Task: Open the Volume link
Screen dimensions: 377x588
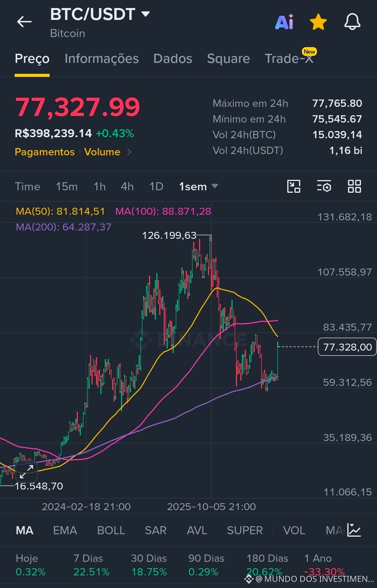Action: click(102, 152)
